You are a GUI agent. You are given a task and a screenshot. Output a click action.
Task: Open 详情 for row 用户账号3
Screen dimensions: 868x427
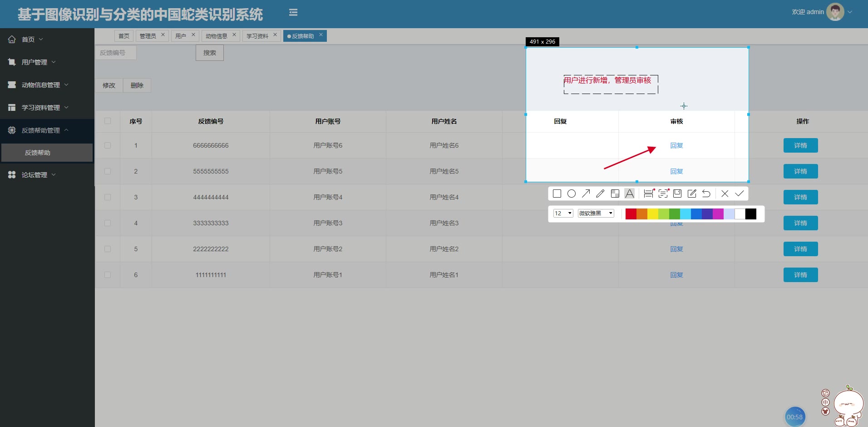click(801, 223)
